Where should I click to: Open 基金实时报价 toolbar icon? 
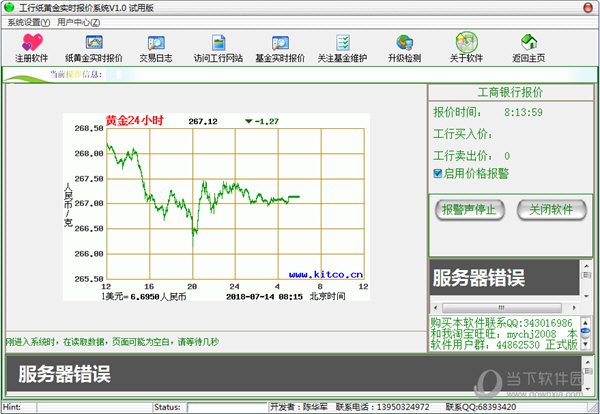pyautogui.click(x=280, y=43)
